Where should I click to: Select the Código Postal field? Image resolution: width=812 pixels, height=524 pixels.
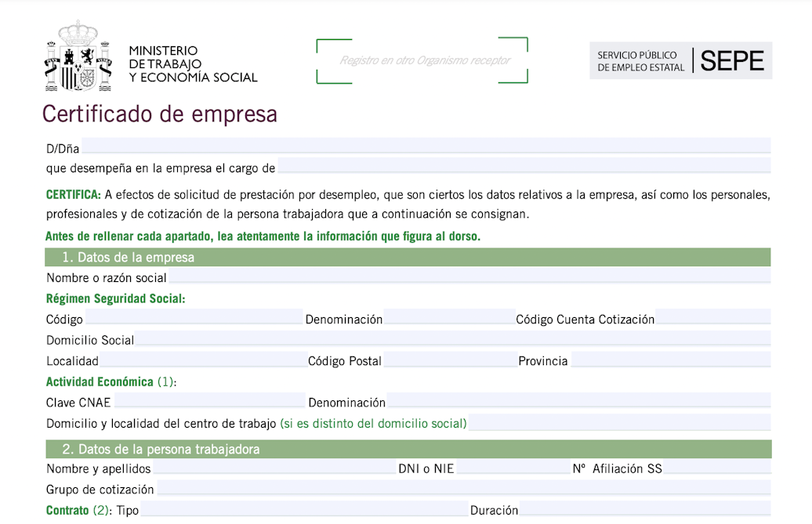(x=451, y=359)
